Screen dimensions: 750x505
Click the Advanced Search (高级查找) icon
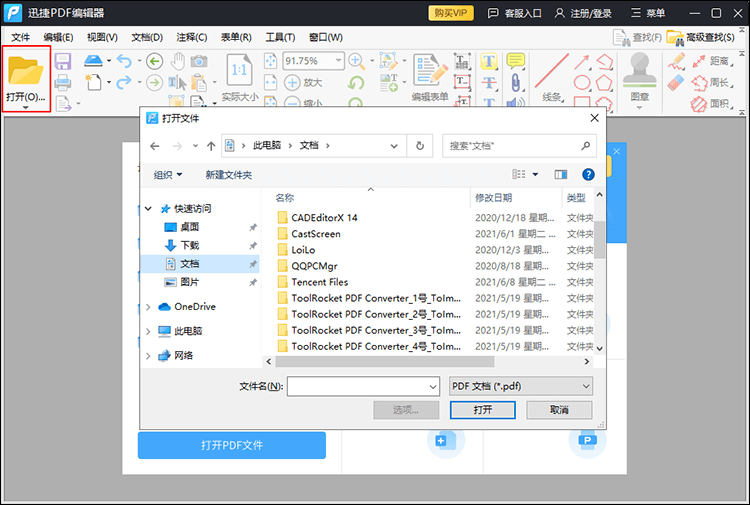click(x=675, y=37)
